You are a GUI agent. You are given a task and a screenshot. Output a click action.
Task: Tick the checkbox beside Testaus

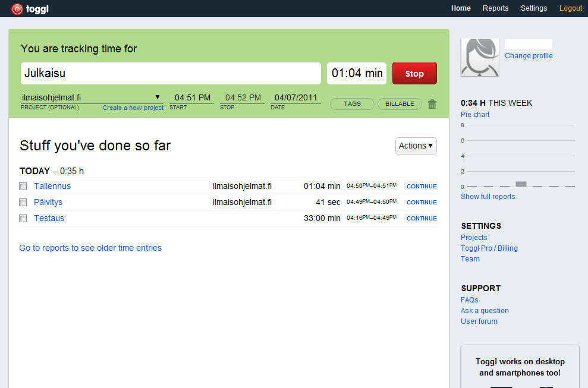pos(23,219)
